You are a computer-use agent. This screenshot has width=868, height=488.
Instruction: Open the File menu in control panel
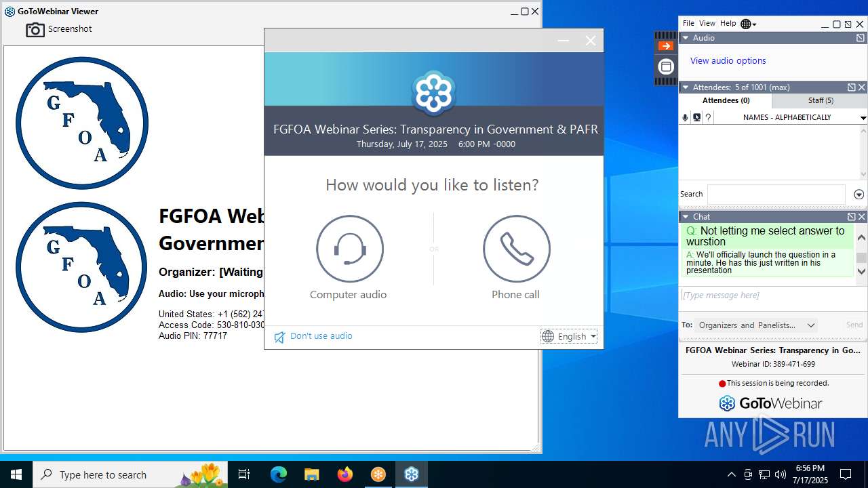688,23
